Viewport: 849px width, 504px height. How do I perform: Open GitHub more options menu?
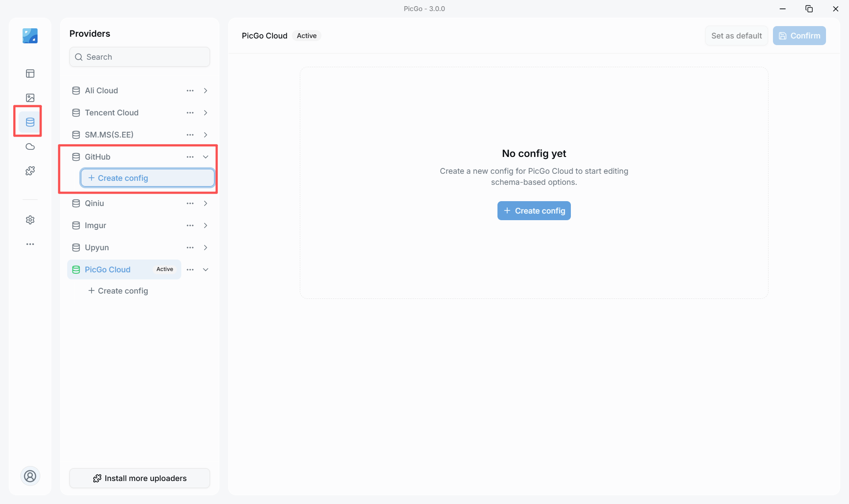tap(190, 157)
